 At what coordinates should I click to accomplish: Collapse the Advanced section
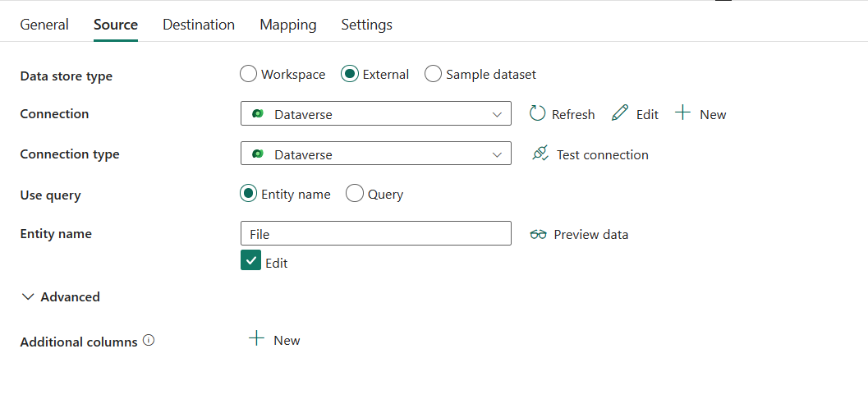pos(28,296)
